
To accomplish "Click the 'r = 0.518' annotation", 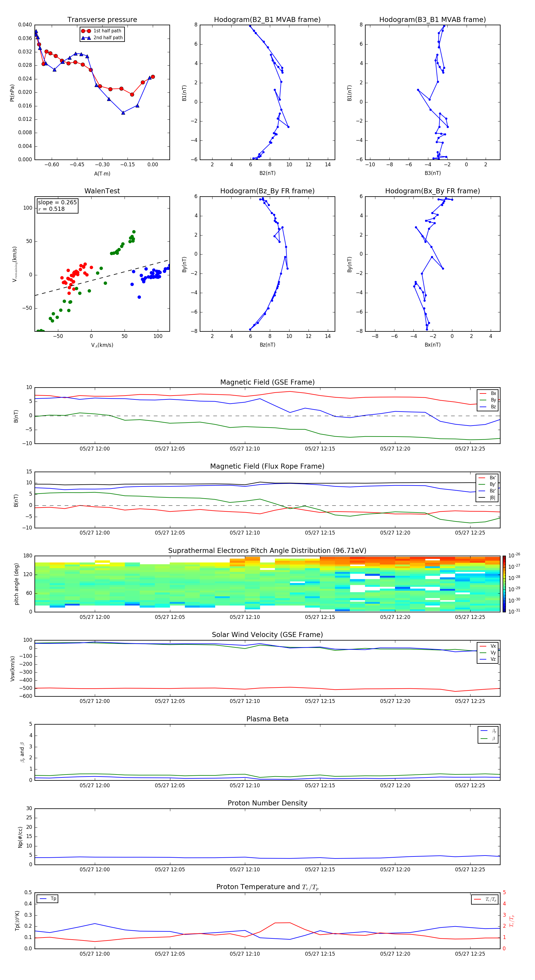I will (51, 209).
